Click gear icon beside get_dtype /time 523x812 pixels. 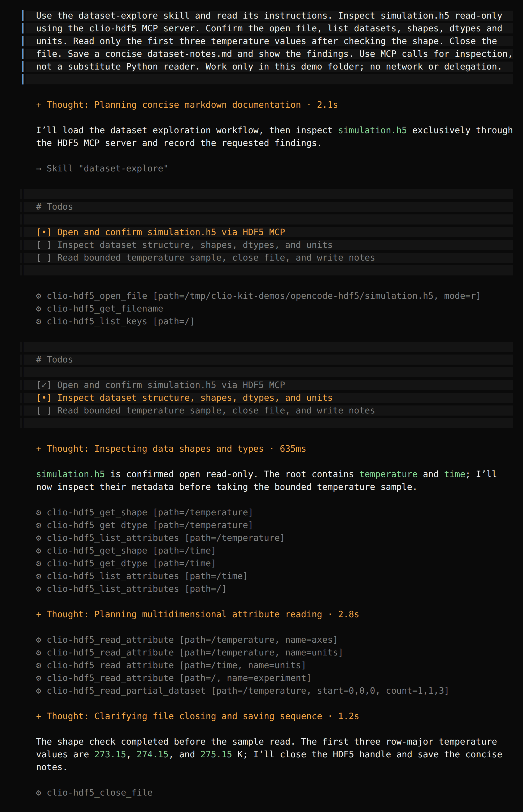39,564
